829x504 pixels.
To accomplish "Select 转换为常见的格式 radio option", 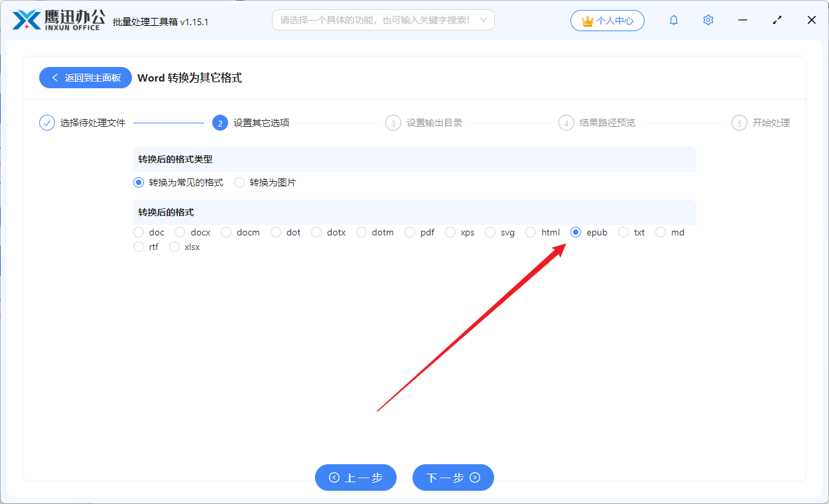I will click(x=178, y=182).
